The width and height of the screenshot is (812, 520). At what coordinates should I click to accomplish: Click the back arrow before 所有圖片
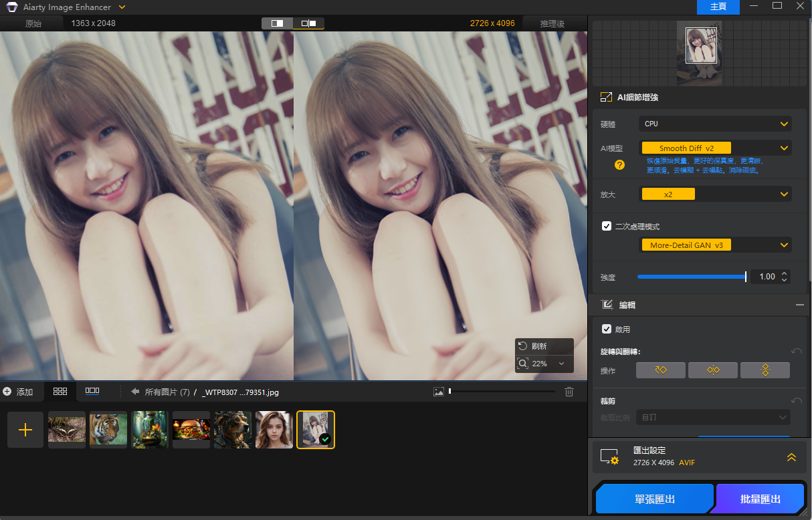click(135, 392)
